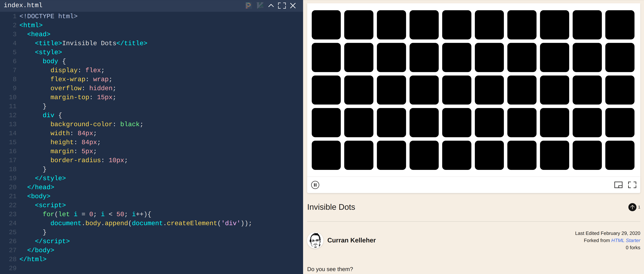Click the 'body {' selector line

pyautogui.click(x=54, y=61)
